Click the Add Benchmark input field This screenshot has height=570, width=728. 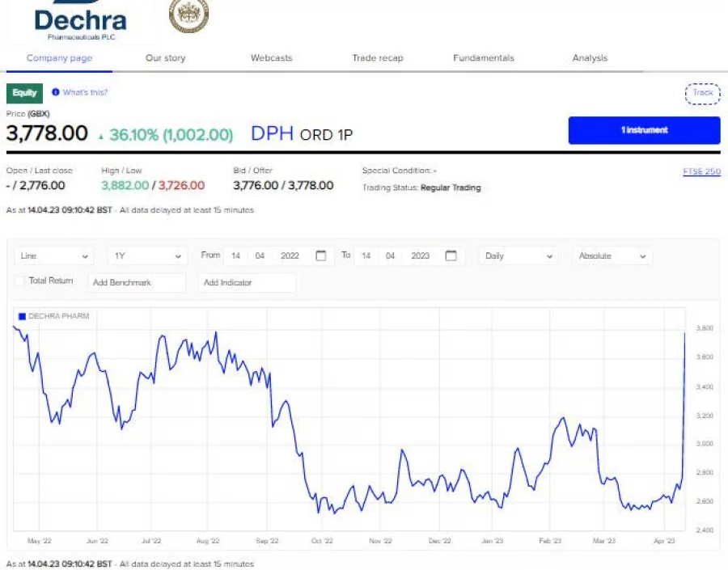(138, 283)
